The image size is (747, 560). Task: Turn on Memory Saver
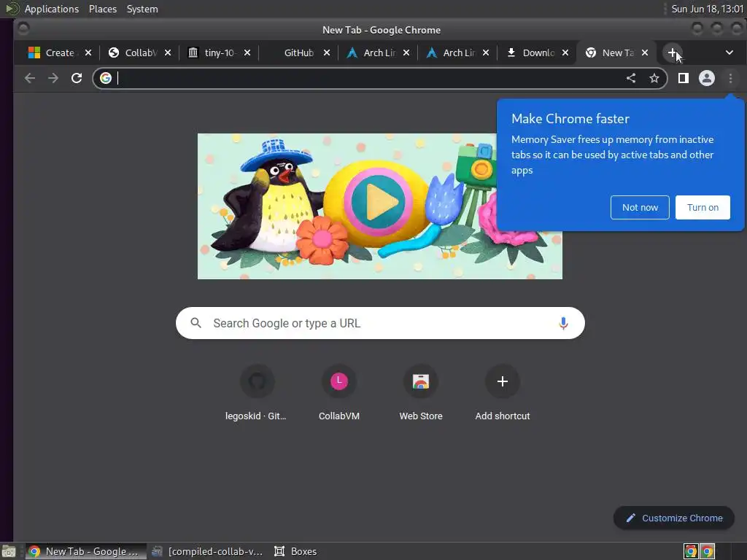[x=703, y=208]
